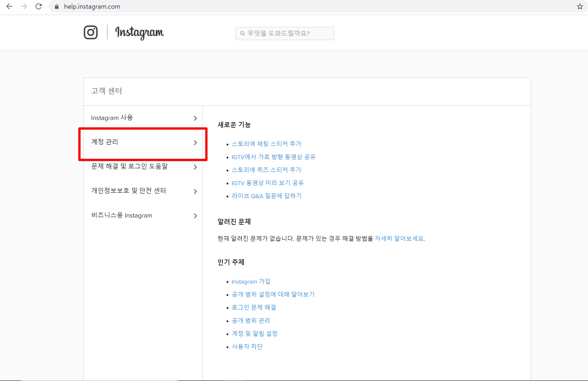Open the 계정 관리 menu item
Viewport: 588px width, 381px height.
[x=143, y=142]
